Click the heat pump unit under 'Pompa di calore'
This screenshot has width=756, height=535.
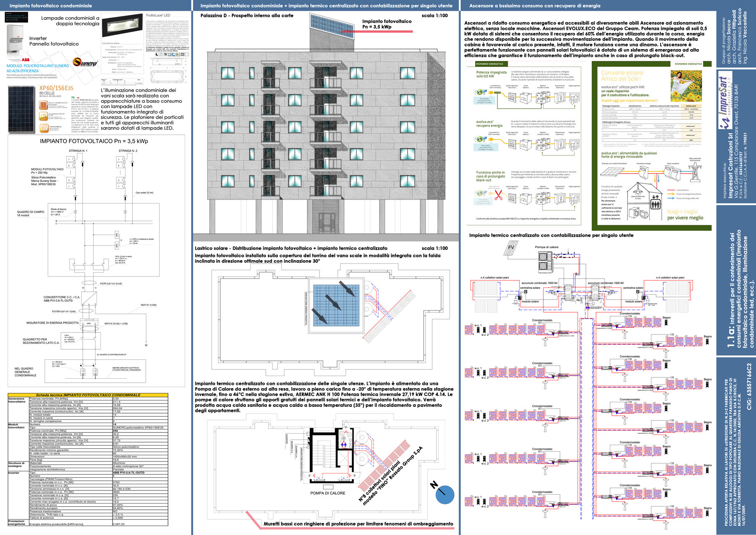coord(543,261)
